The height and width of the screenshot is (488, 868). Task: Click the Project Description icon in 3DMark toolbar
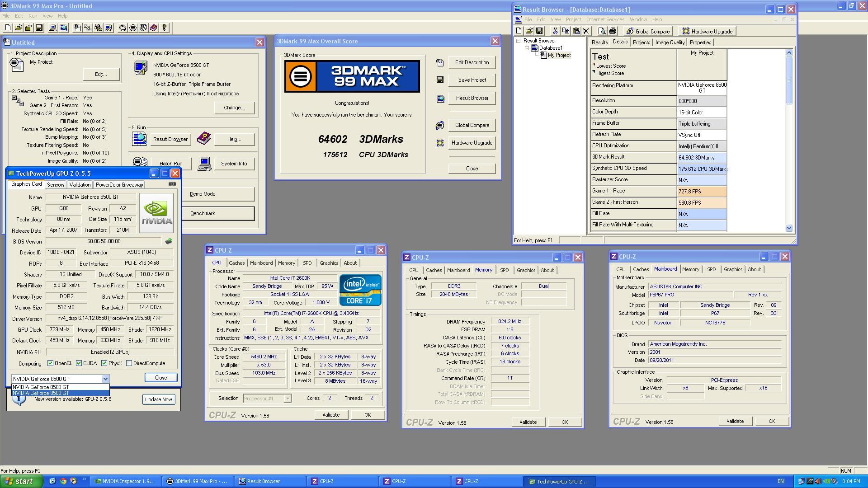click(77, 28)
